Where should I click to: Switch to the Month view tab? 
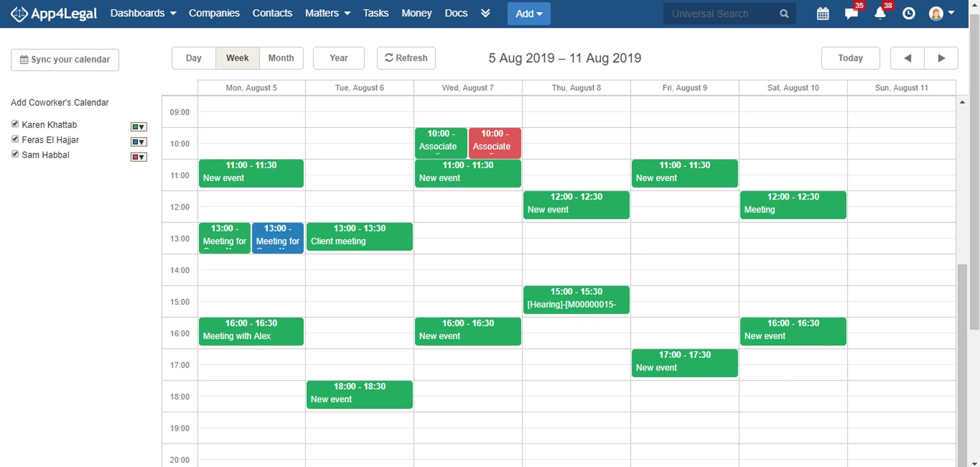[281, 58]
